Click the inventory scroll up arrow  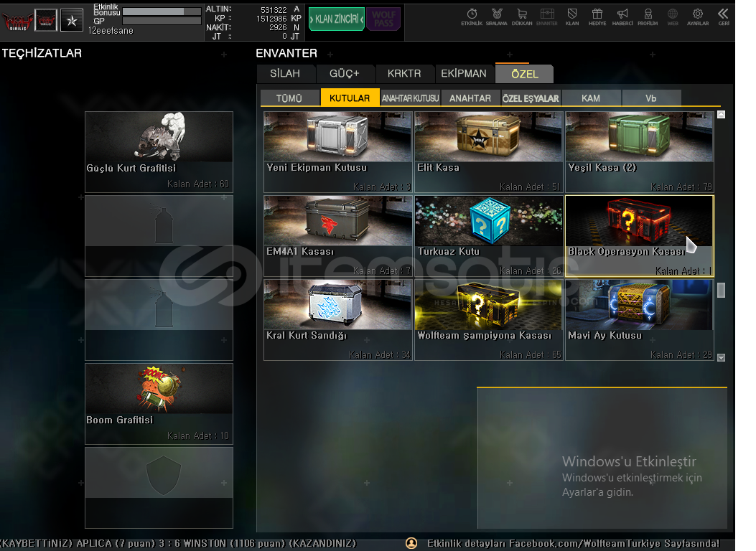tap(722, 115)
